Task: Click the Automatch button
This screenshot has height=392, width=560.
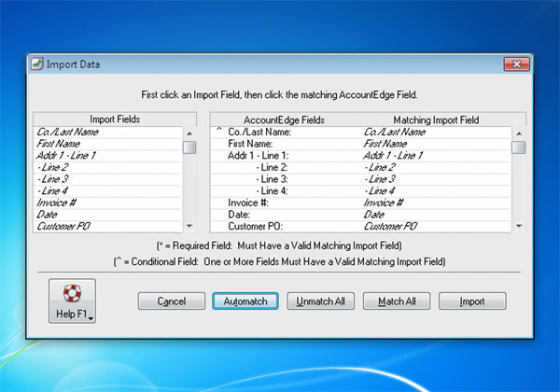Action: coord(245,301)
